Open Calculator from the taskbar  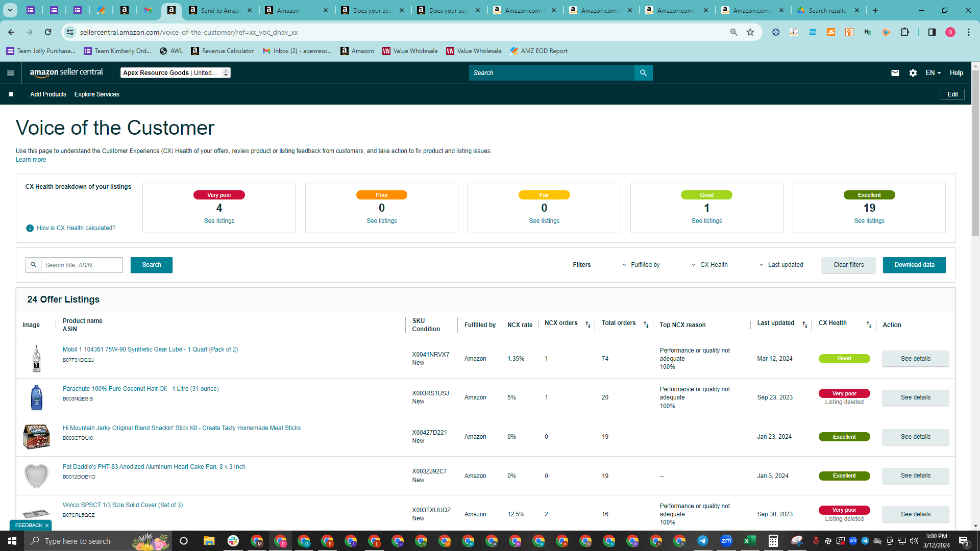[773, 541]
